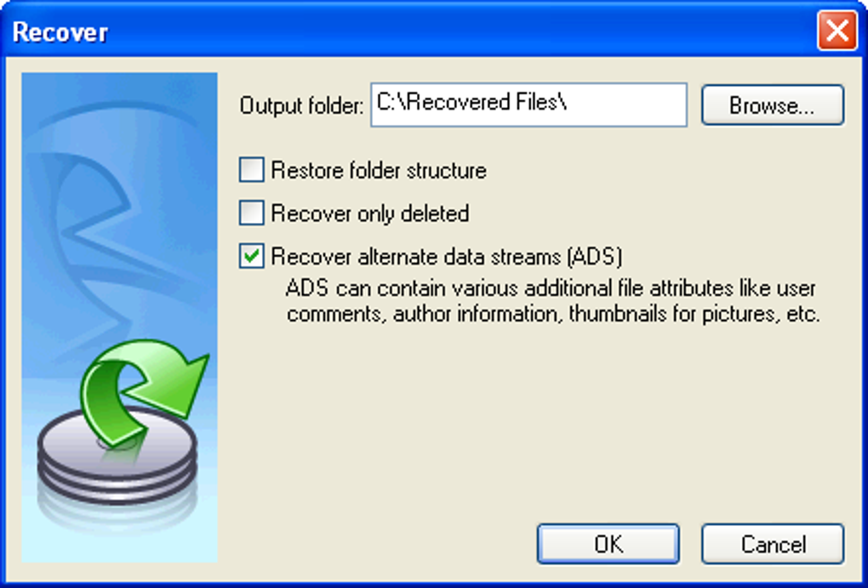Click the blue side banner's upper area
The height and width of the screenshot is (588, 868).
pyautogui.click(x=120, y=139)
